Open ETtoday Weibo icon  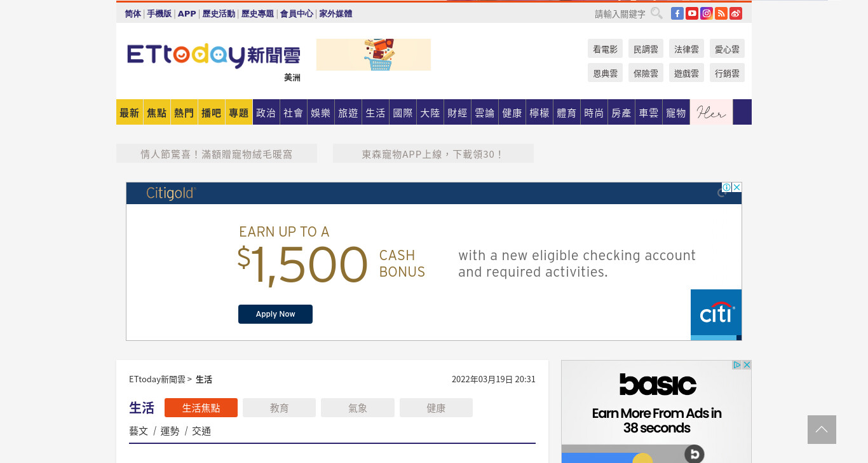[736, 13]
